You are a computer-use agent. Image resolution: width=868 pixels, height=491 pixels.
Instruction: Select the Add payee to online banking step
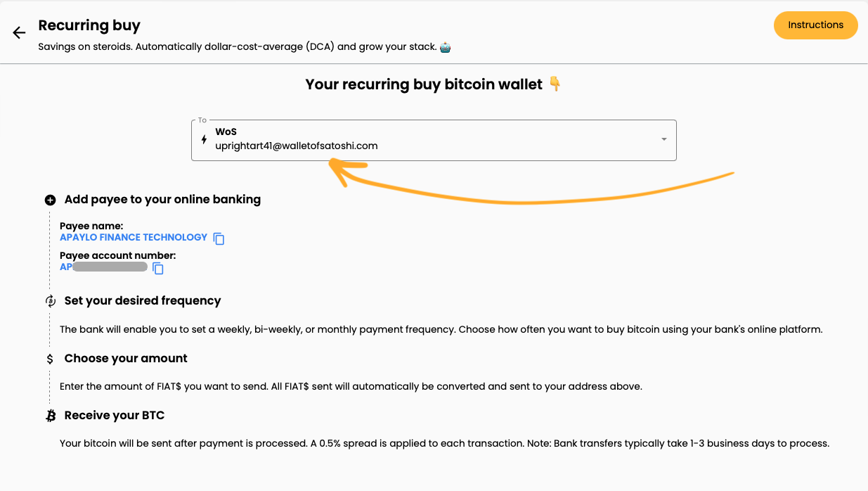click(162, 200)
